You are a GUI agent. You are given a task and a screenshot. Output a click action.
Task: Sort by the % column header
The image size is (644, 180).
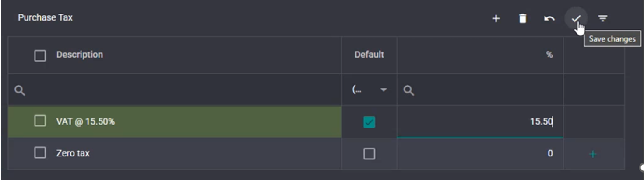tap(549, 55)
